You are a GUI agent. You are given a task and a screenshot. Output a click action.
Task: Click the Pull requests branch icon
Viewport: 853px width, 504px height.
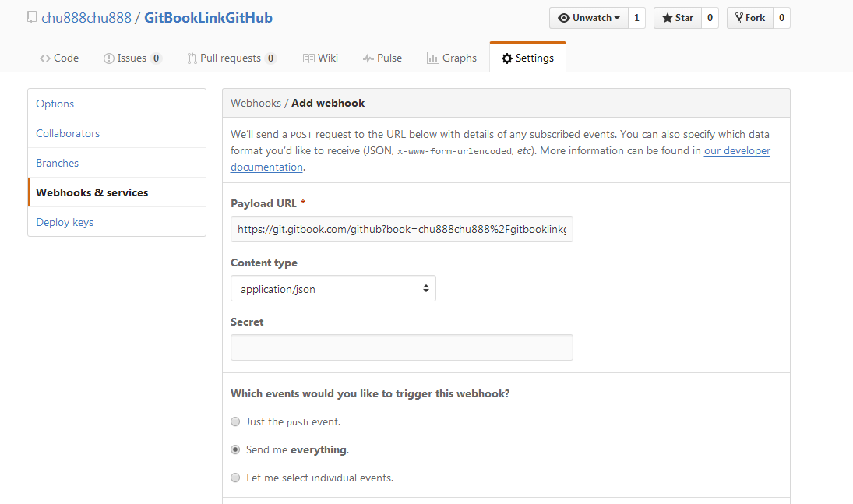pos(192,58)
